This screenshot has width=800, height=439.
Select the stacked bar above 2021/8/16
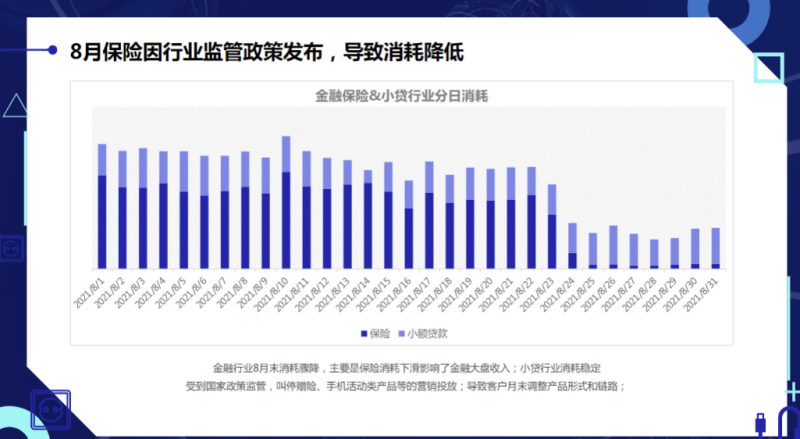pyautogui.click(x=409, y=225)
